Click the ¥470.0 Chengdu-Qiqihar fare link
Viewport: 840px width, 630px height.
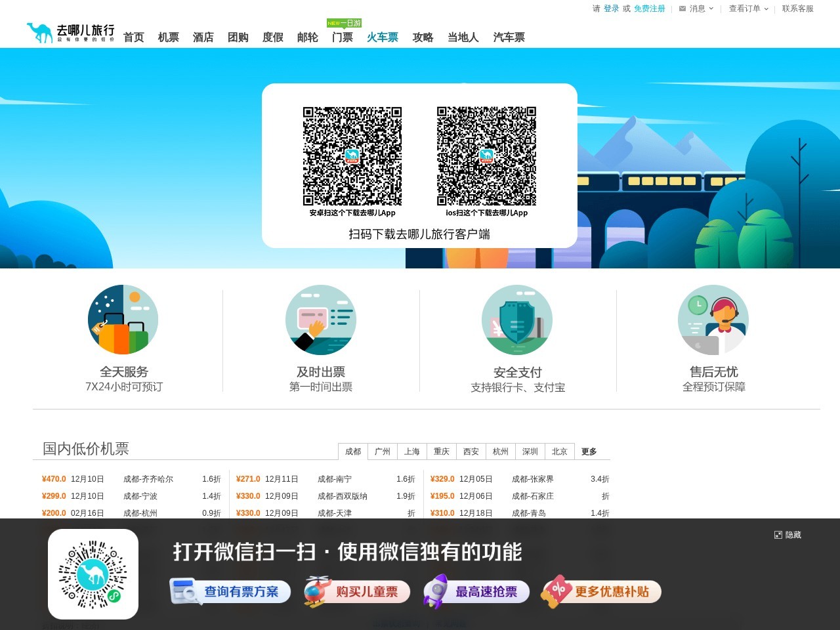(x=53, y=479)
